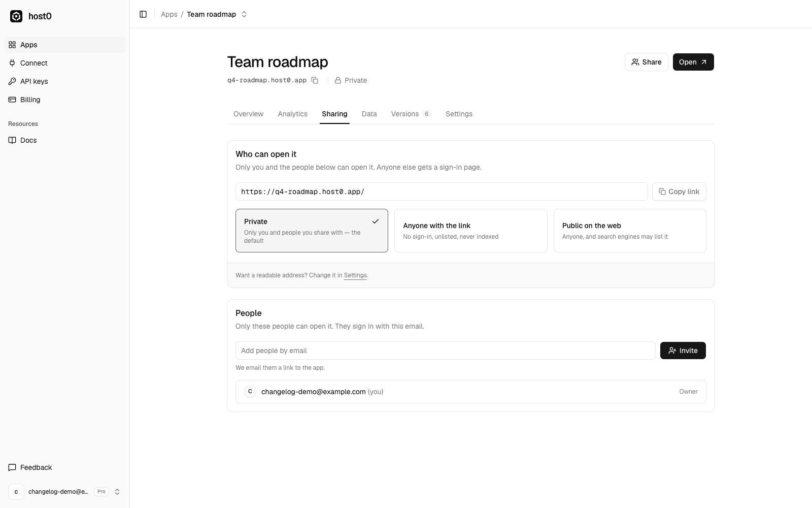Image resolution: width=812 pixels, height=508 pixels.
Task: Click the app URL field
Action: coord(442,192)
